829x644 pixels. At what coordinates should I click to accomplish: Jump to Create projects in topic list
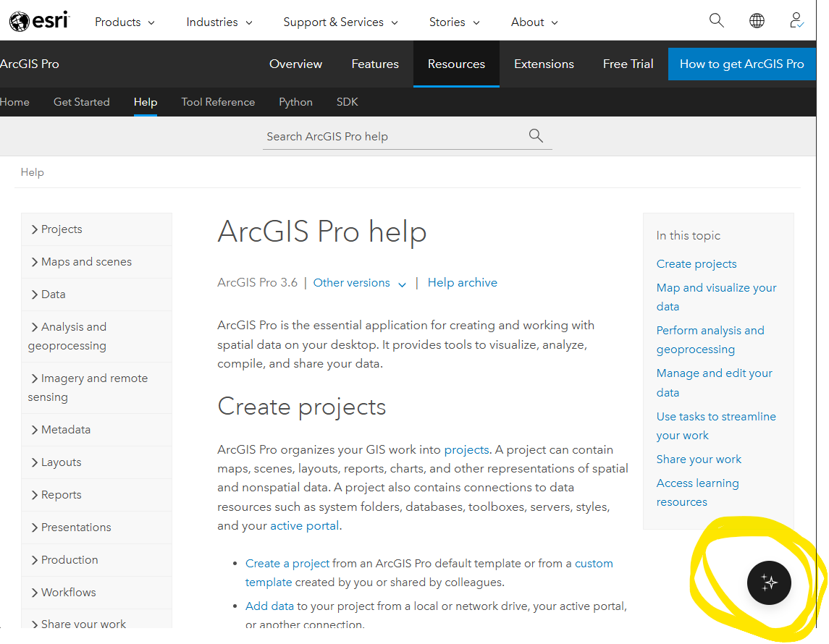pyautogui.click(x=697, y=263)
